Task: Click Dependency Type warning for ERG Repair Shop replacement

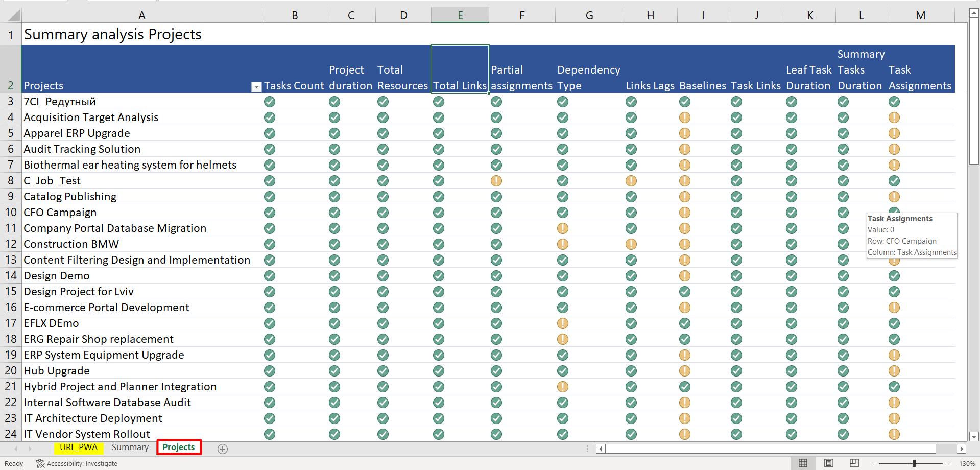Action: 563,339
